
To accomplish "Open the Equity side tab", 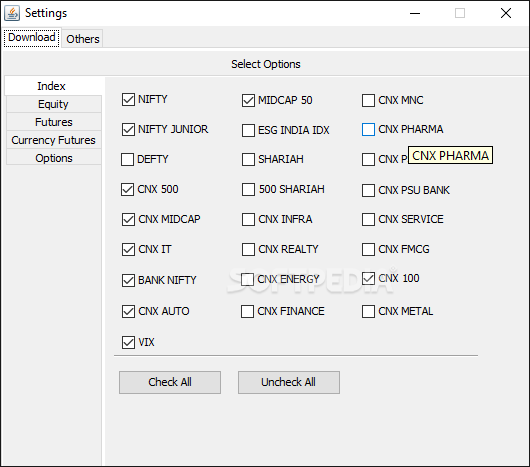I will coord(53,104).
